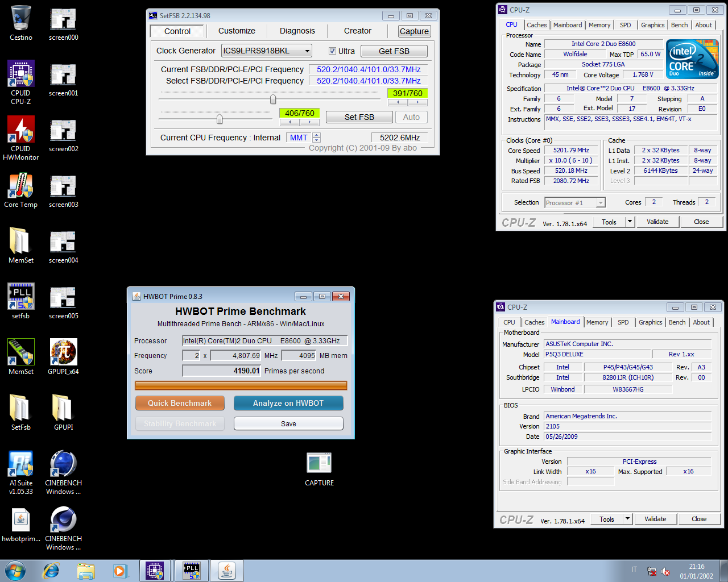Open the hwbotprime Java file icon
The height and width of the screenshot is (582, 728).
(x=21, y=524)
